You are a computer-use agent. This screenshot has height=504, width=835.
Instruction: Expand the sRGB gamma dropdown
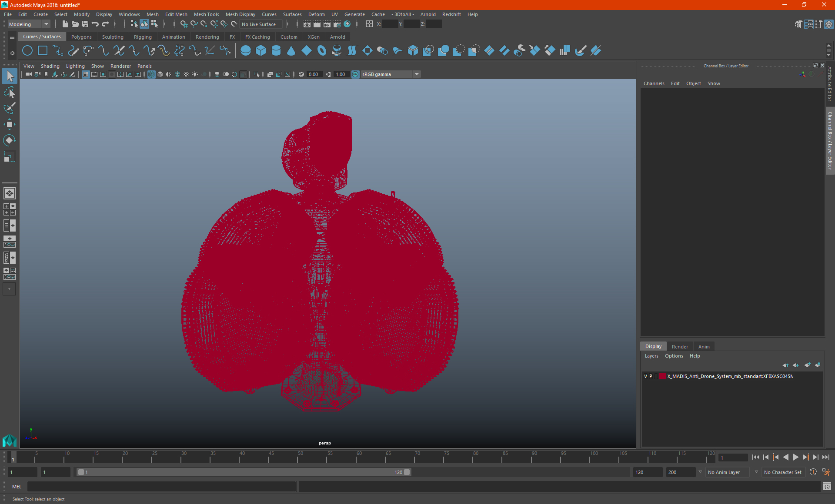point(417,74)
